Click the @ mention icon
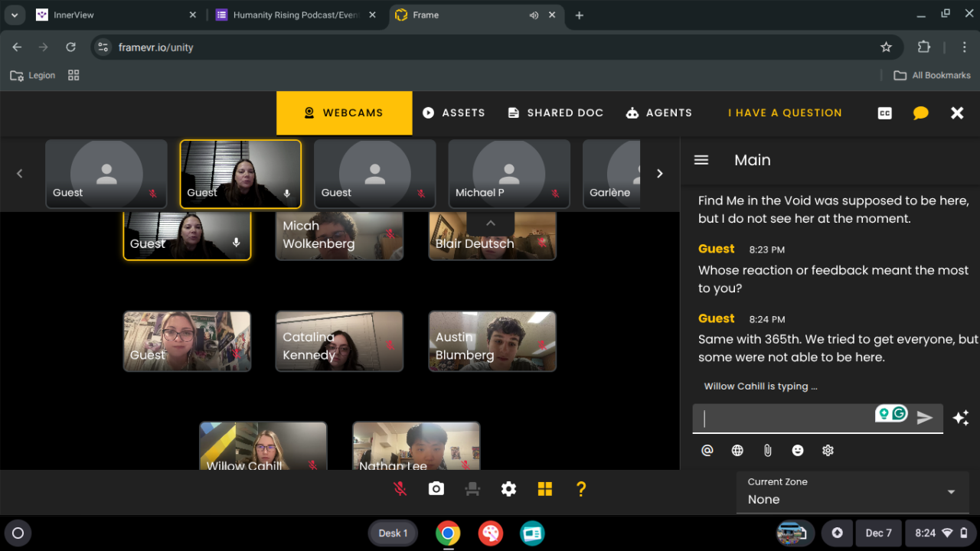The image size is (980, 551). (x=707, y=451)
